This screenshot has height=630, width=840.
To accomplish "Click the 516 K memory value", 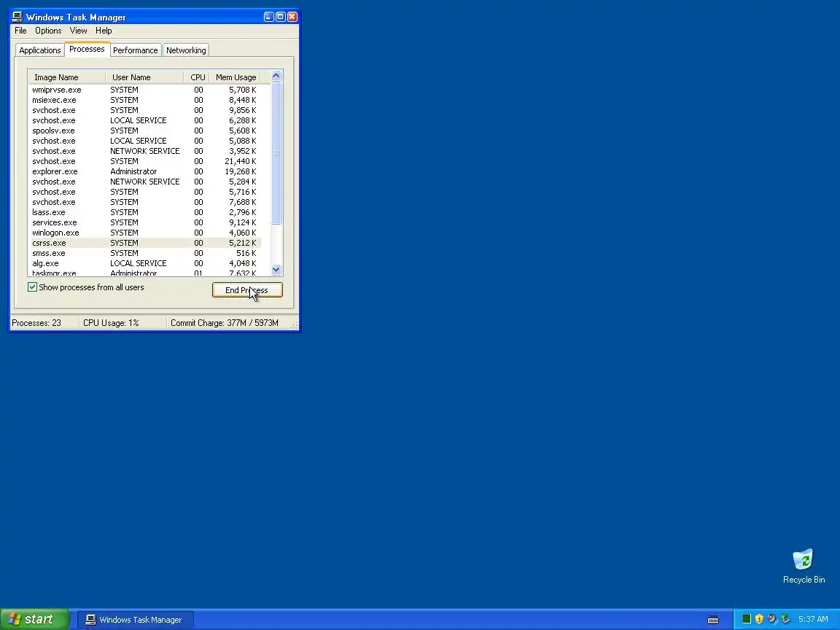I will (246, 253).
